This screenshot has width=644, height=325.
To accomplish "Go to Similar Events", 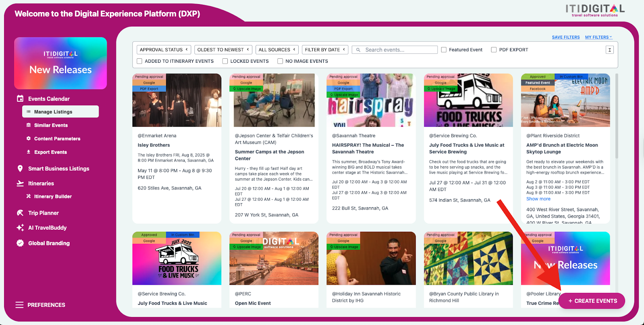I will coord(51,125).
